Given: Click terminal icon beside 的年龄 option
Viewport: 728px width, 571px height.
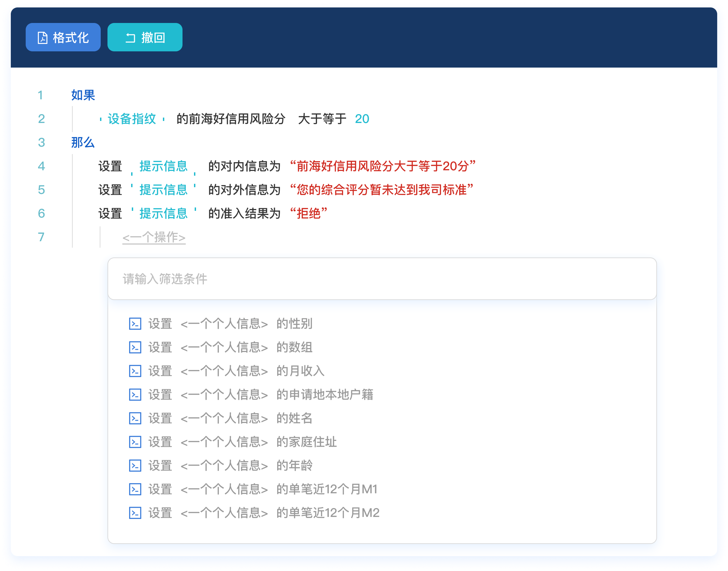Looking at the screenshot, I should pos(135,466).
